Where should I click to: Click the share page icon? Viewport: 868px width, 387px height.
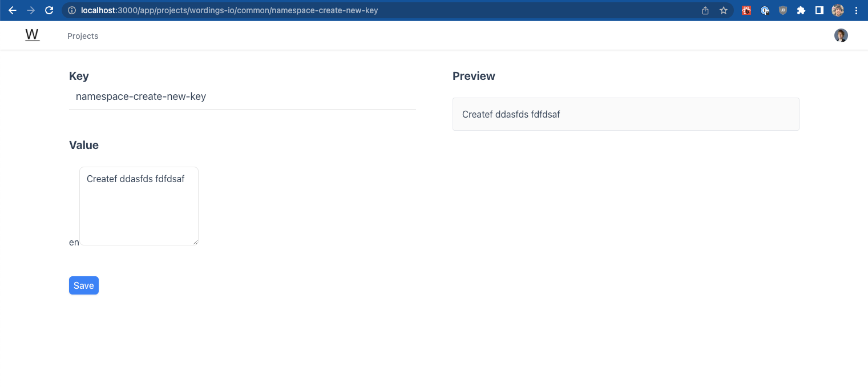[x=705, y=10]
